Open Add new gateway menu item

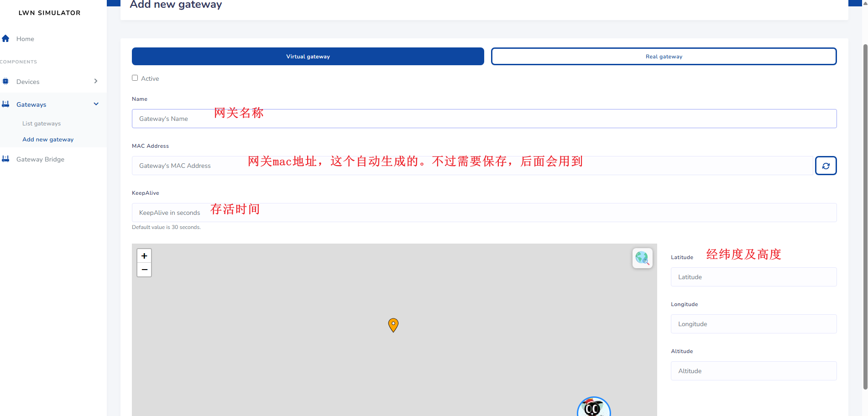pos(48,140)
